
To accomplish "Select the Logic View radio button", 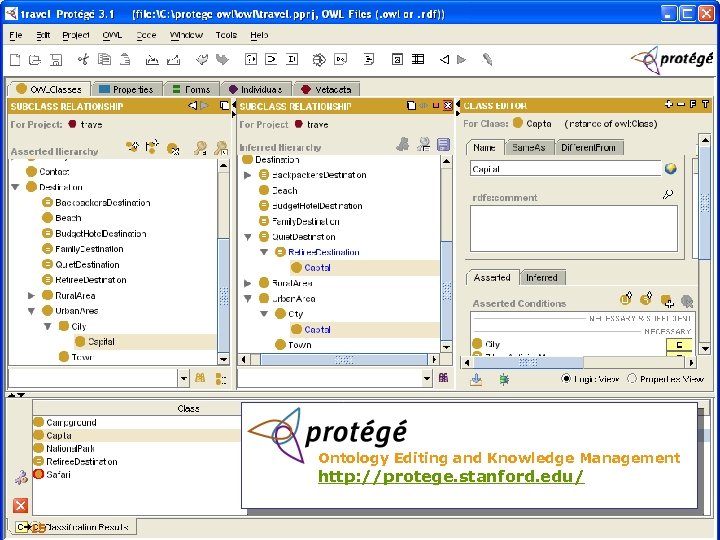I will click(566, 379).
